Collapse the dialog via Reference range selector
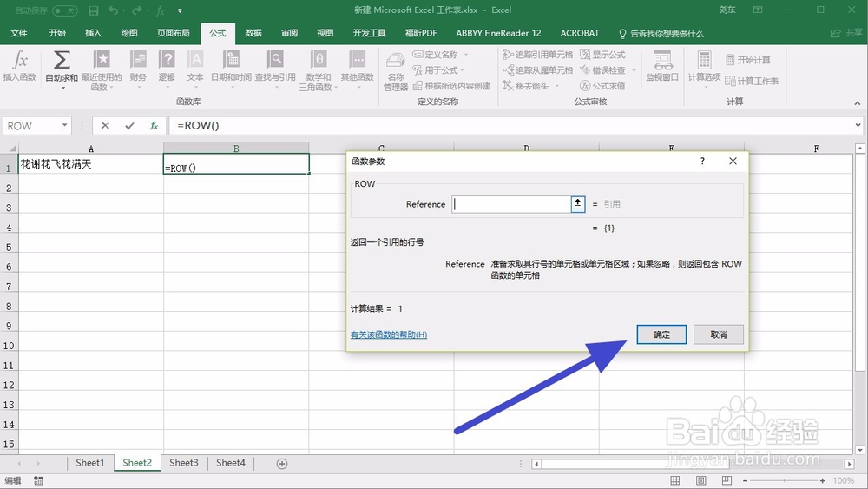This screenshot has width=868, height=489. tap(578, 204)
